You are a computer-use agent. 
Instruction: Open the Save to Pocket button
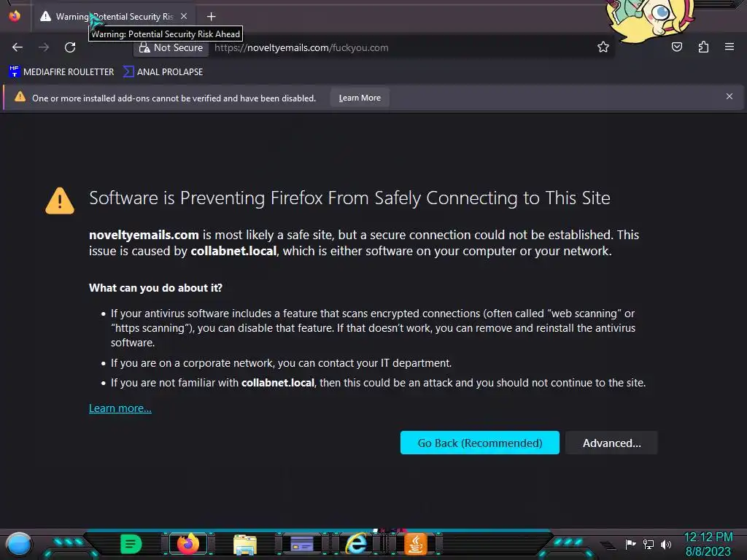[676, 47]
